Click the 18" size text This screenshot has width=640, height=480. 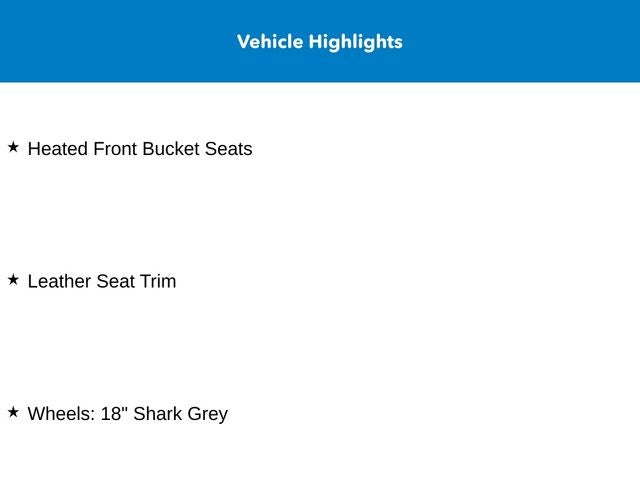pos(114,414)
